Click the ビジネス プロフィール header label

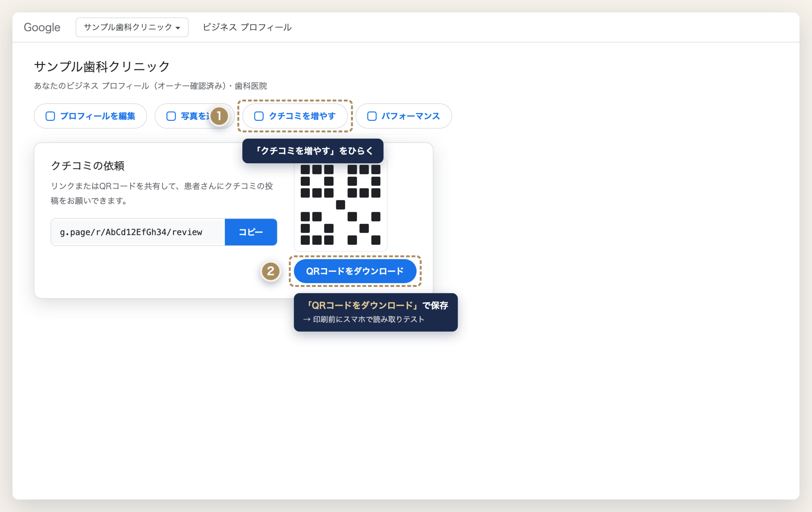[247, 27]
